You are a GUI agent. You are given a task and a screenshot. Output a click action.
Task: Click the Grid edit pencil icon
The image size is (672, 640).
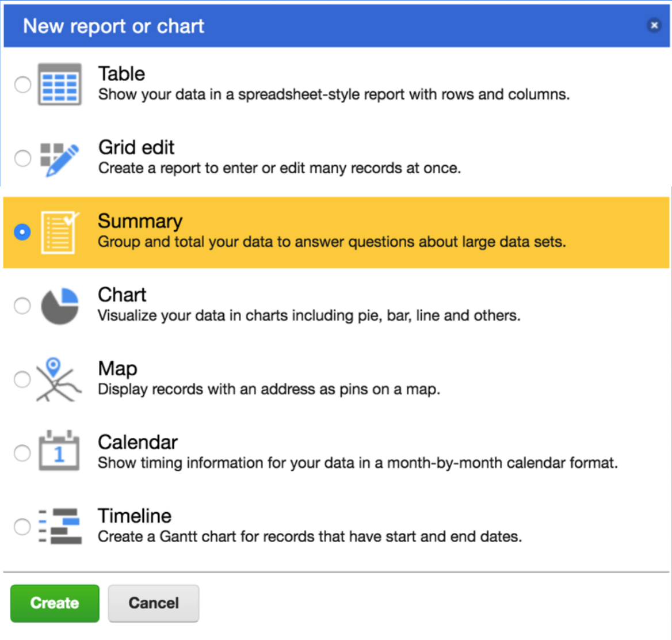coord(59,158)
